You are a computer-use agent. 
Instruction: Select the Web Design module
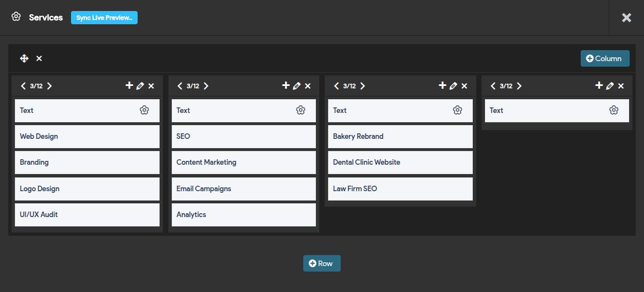[x=87, y=137]
